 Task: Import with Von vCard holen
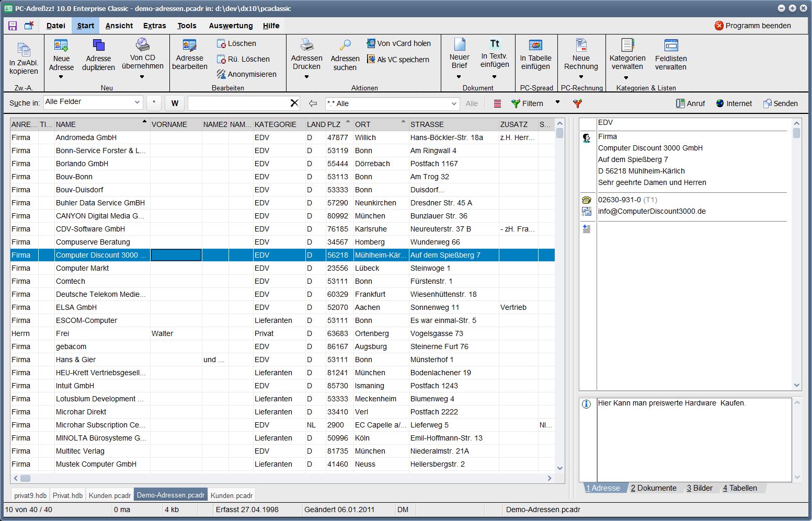point(398,43)
